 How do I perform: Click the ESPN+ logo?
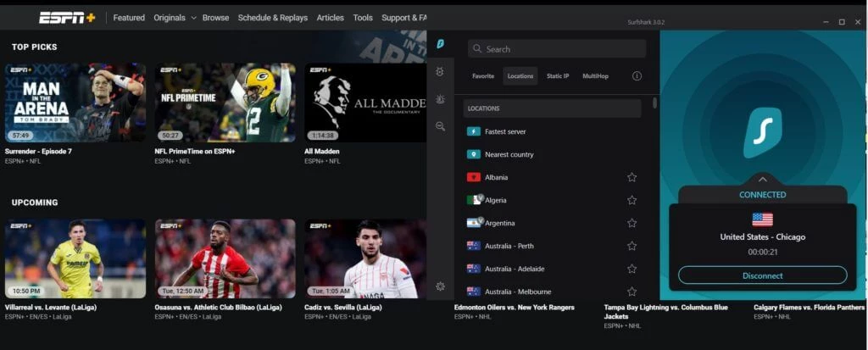pos(67,18)
